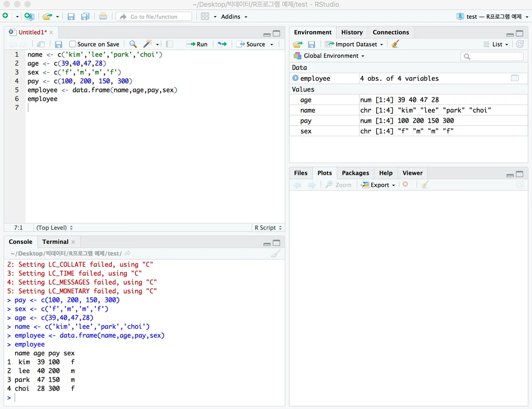Switch to the Console tab

point(20,242)
